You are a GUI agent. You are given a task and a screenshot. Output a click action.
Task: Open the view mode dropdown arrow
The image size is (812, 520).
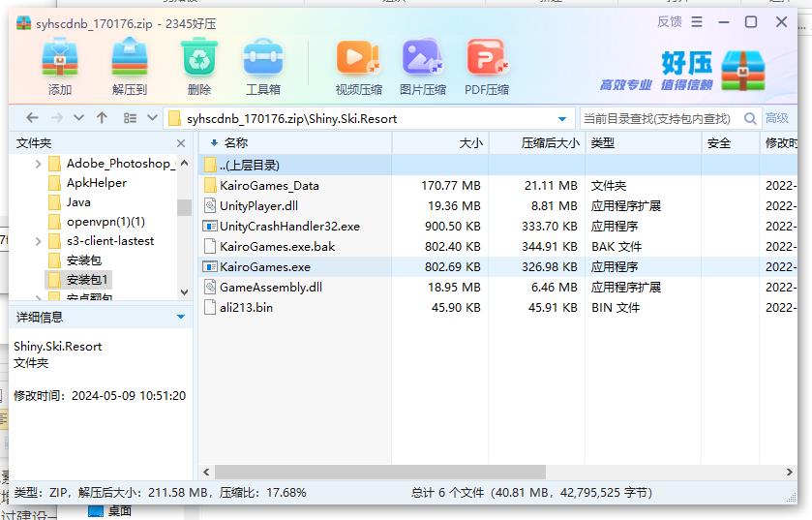(x=152, y=117)
